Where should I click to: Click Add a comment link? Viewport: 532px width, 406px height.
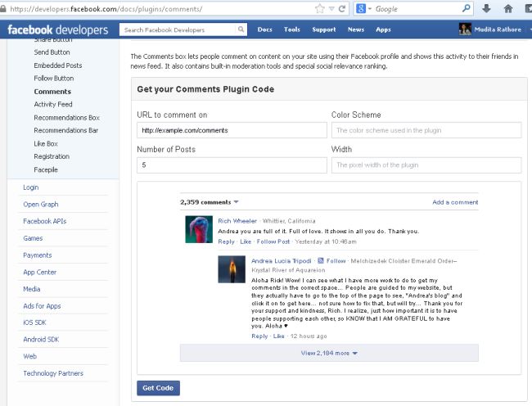(x=455, y=202)
